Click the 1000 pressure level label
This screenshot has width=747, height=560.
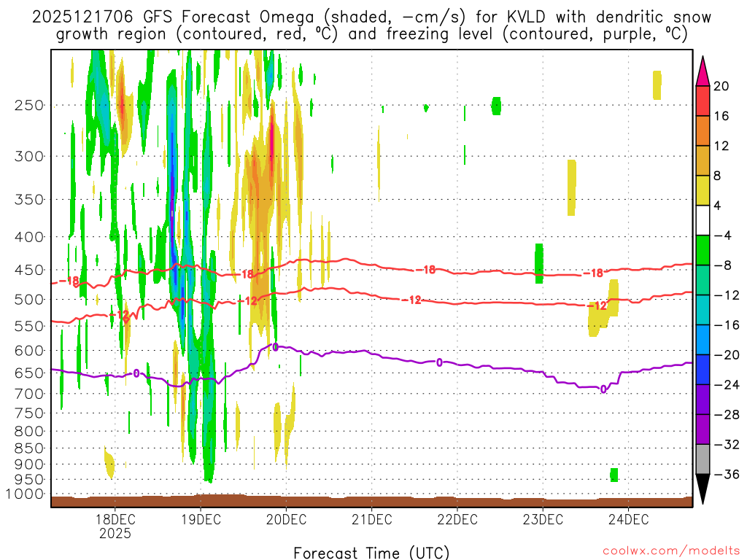25,494
